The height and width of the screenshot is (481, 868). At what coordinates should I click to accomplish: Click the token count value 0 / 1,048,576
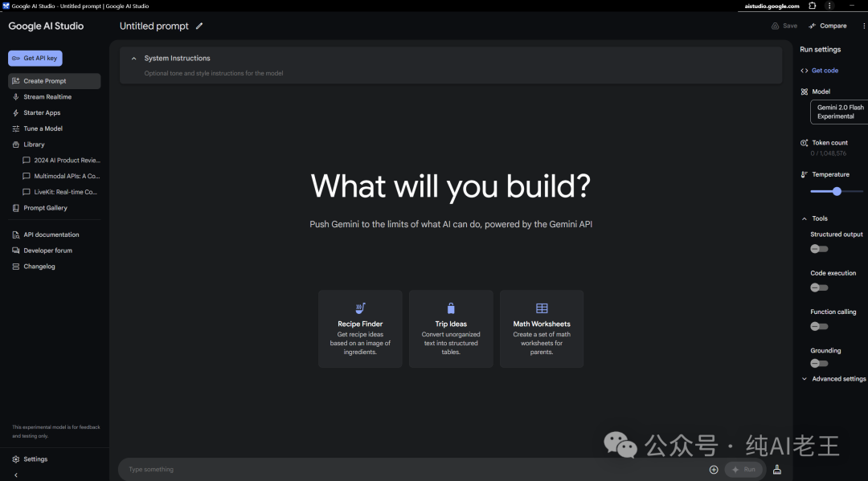(x=829, y=153)
